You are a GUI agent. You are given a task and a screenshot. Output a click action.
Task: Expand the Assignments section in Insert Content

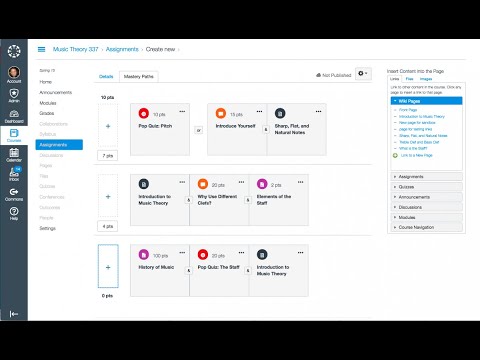(x=426, y=177)
